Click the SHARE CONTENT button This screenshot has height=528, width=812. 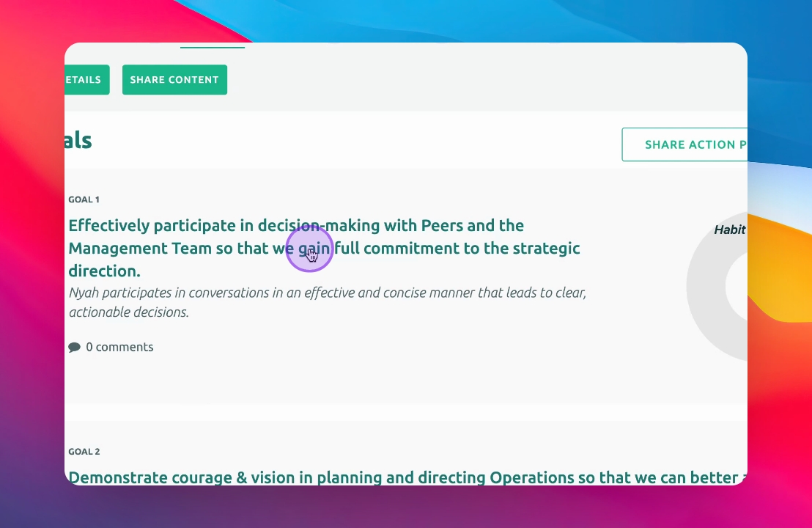point(174,80)
